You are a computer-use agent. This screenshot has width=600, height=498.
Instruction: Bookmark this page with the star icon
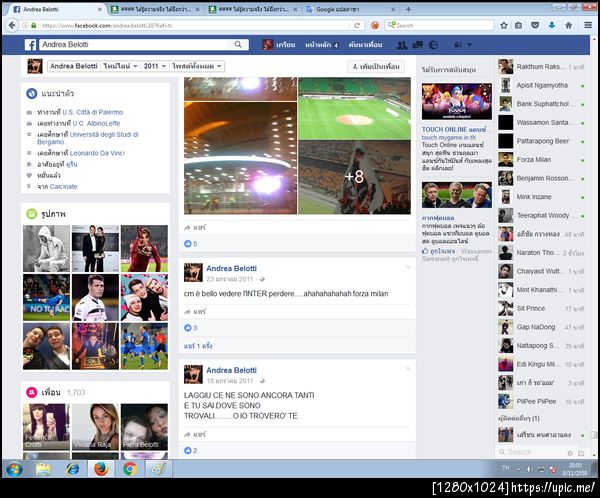[x=504, y=25]
